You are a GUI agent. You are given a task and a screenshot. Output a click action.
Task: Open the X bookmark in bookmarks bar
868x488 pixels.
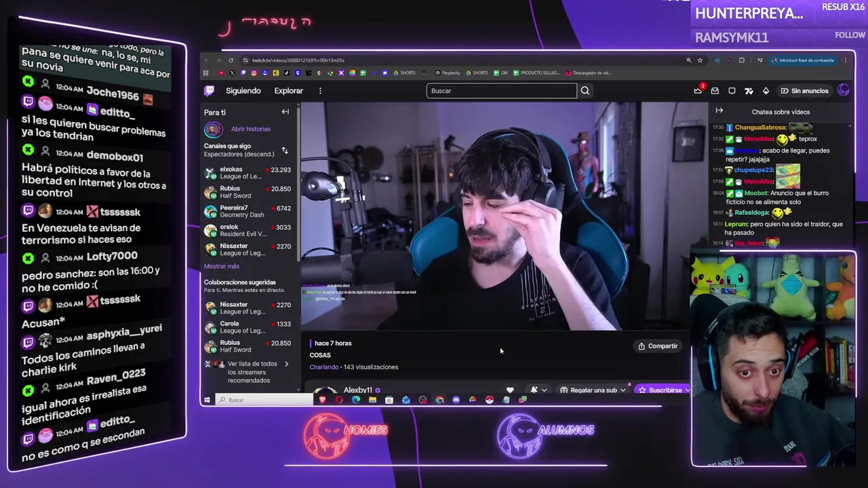coord(232,73)
